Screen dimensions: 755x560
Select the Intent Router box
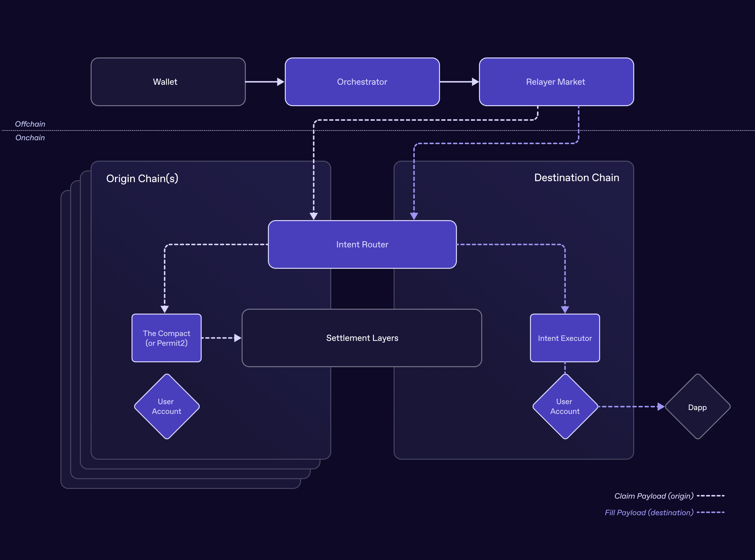pyautogui.click(x=362, y=244)
